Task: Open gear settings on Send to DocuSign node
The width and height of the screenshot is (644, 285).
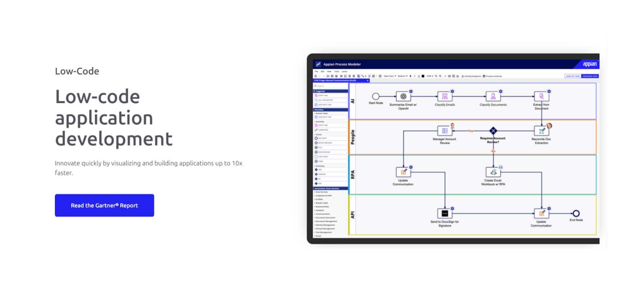Action: click(x=452, y=208)
